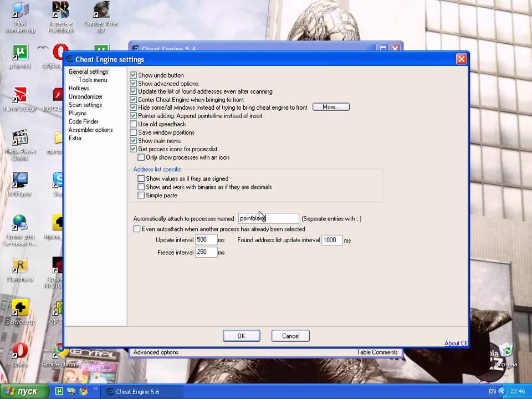The image size is (532, 399).
Task: Toggle Get process icons for processlist
Action: point(134,149)
